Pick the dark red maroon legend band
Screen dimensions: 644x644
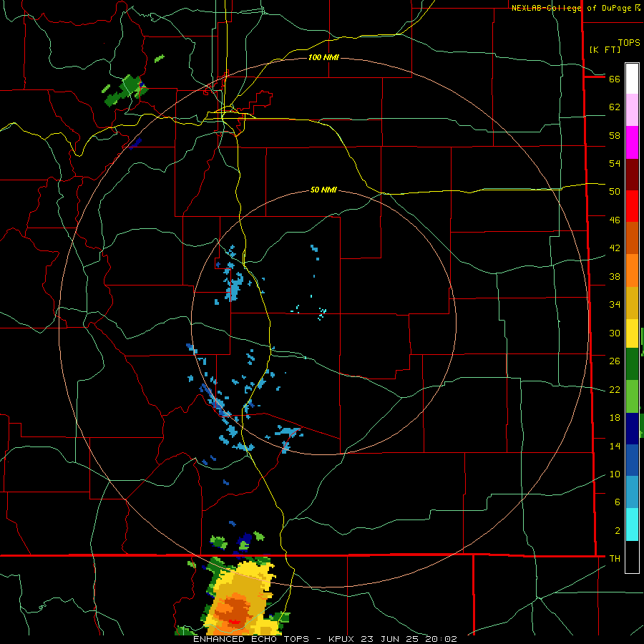[632, 175]
